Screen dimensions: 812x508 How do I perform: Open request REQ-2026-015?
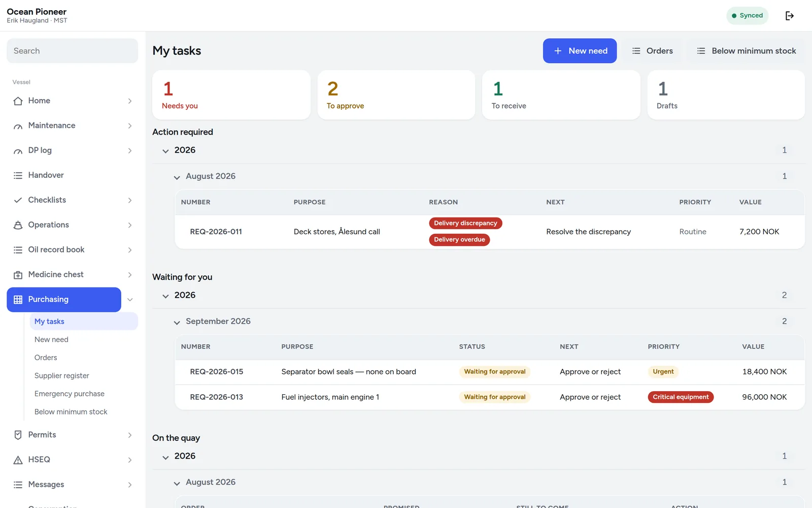tap(217, 372)
